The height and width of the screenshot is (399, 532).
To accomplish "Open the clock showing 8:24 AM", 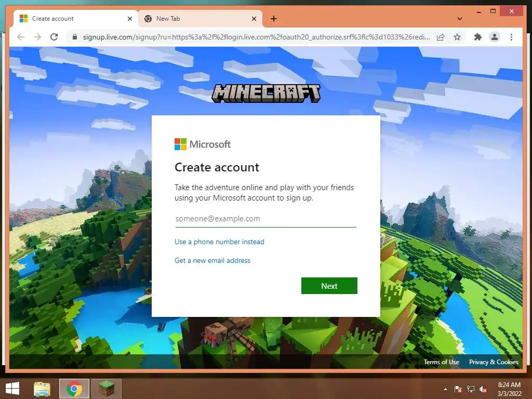I will (509, 389).
